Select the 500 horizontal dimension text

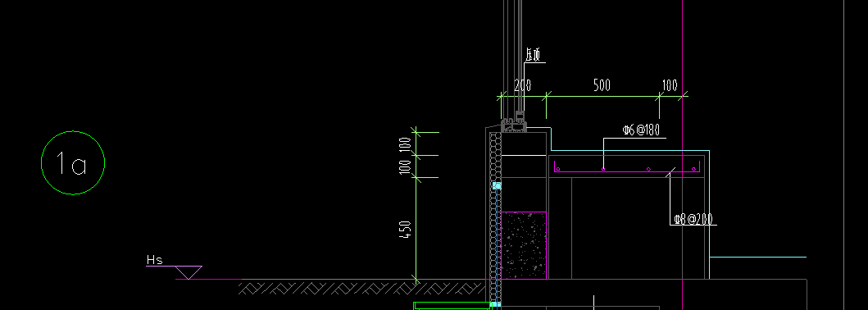[602, 85]
